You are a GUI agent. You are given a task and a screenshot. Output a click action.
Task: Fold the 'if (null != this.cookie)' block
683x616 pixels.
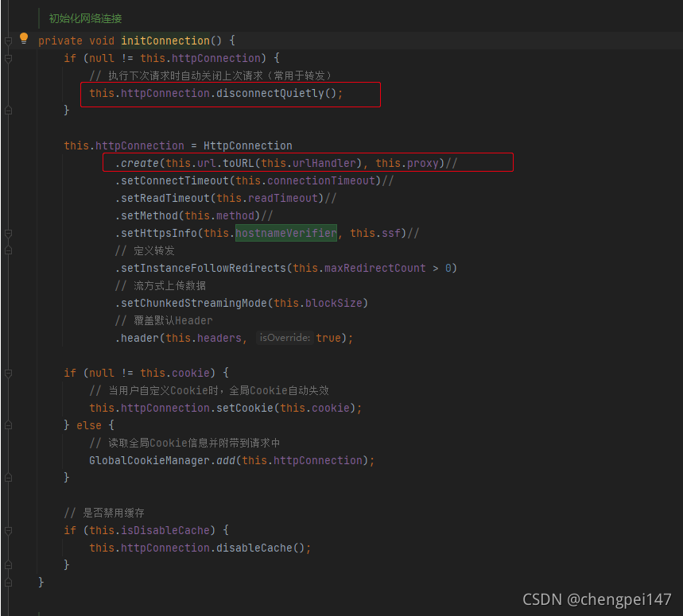click(8, 373)
